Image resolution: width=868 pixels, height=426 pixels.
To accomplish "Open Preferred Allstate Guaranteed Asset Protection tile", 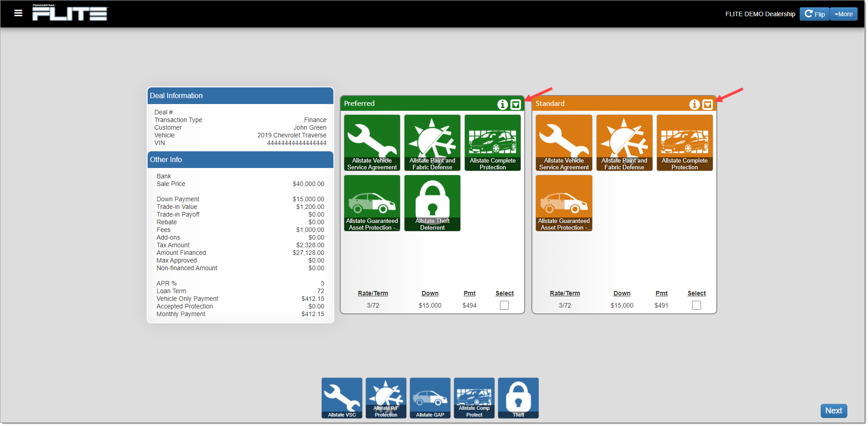I will pyautogui.click(x=372, y=203).
